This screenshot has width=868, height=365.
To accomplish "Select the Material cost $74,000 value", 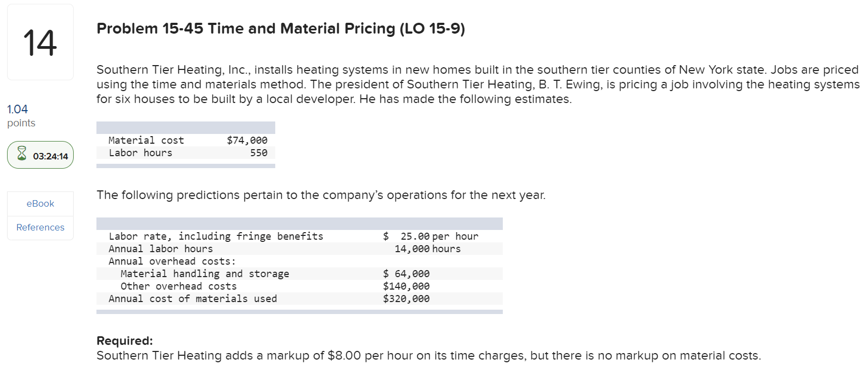I will tap(247, 140).
